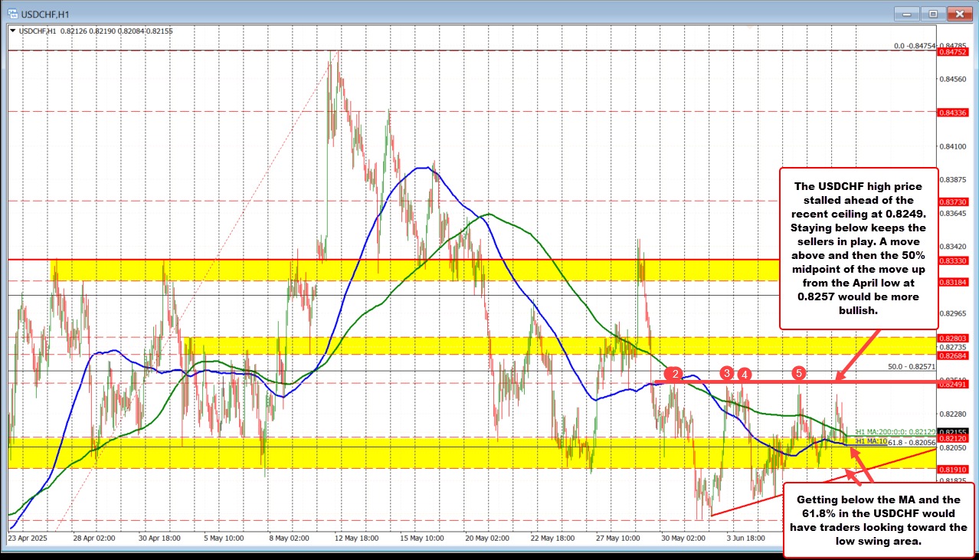Click the 61.8 - 0.82056 Fibonacci label
The image size is (979, 560).
click(x=912, y=443)
